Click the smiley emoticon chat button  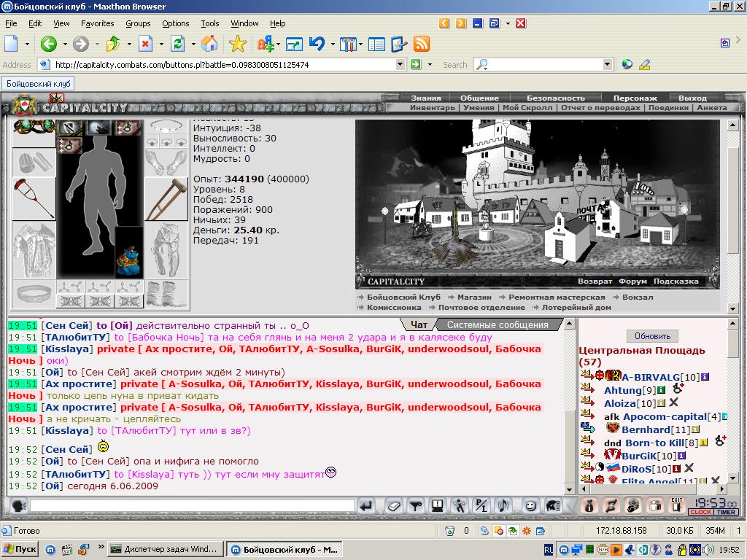coord(530,505)
